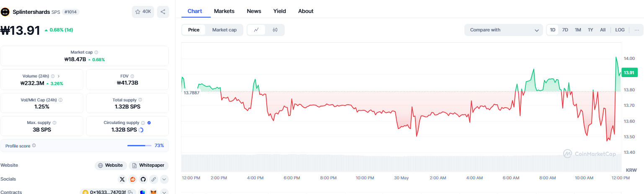Click the KRW currency label on chart
The width and height of the screenshot is (644, 194).
(x=631, y=170)
